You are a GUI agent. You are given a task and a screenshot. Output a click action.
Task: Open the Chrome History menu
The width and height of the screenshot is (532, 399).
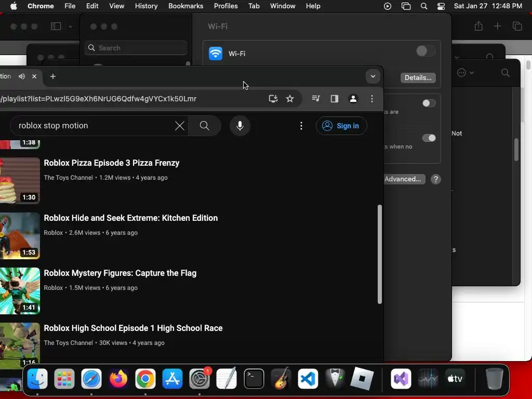146,6
